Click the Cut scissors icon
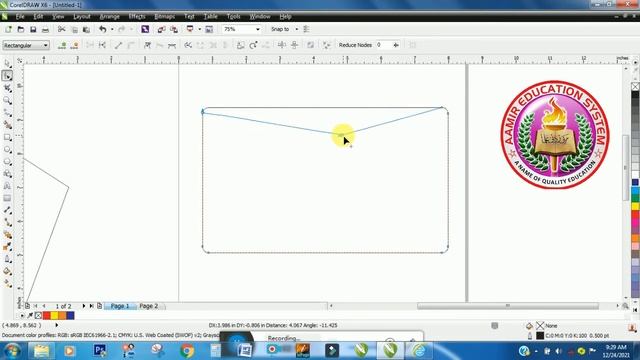Image resolution: width=640 pixels, height=360 pixels. (x=62, y=29)
